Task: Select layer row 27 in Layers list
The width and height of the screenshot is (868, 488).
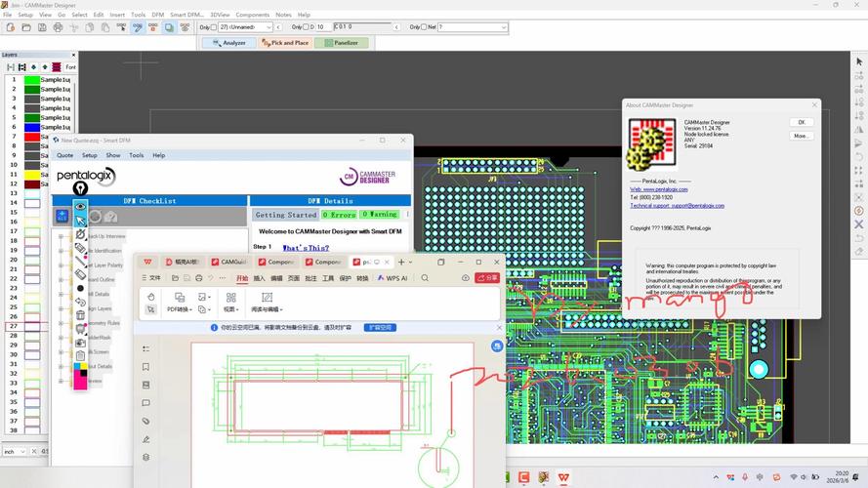Action: tap(26, 326)
